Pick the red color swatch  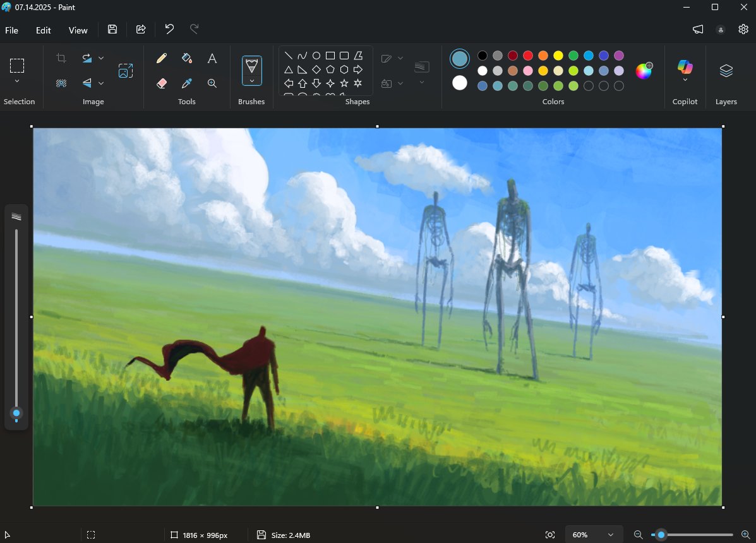pos(528,56)
